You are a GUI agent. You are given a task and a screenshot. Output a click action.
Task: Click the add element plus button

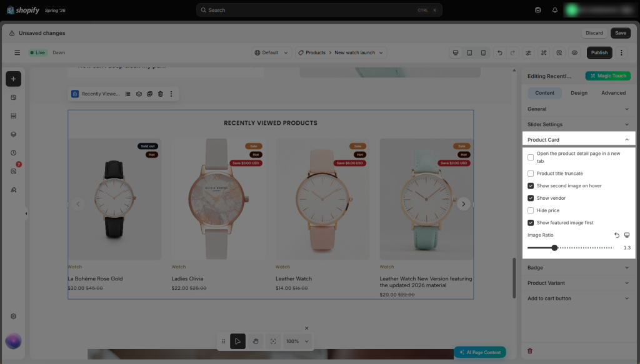click(14, 79)
